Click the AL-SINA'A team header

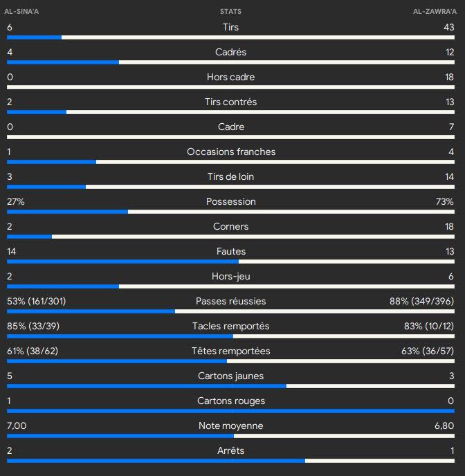click(x=21, y=12)
